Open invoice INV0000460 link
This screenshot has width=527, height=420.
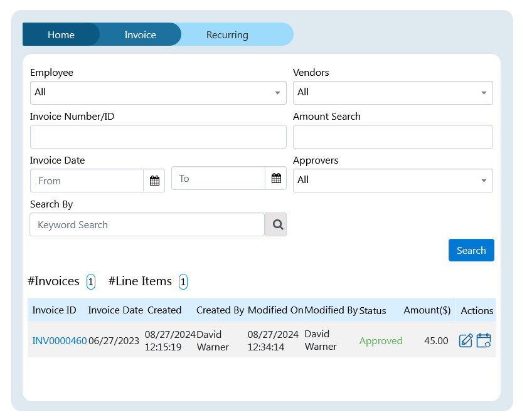[x=60, y=341]
